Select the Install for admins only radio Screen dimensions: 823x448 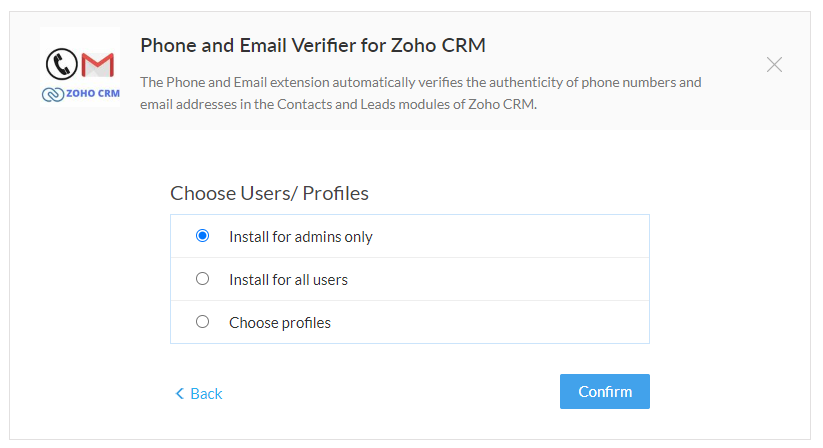203,236
